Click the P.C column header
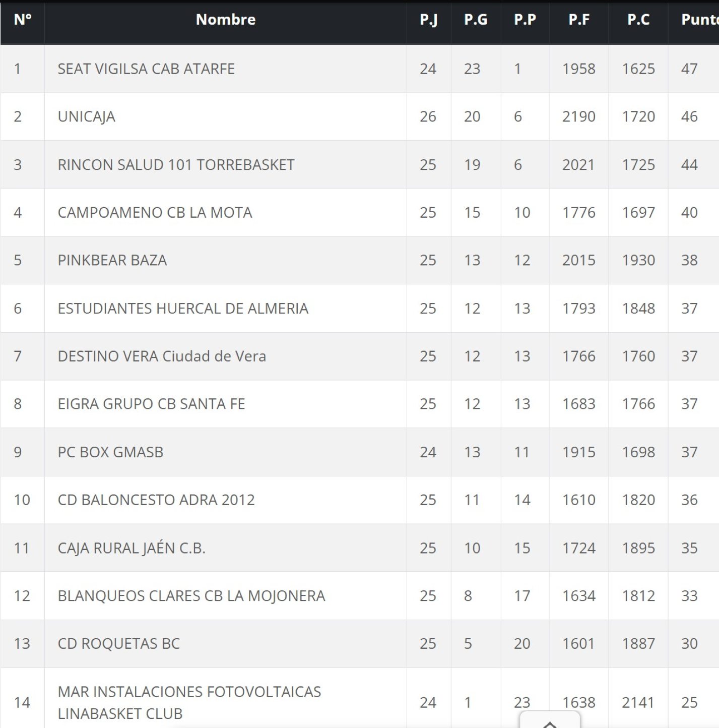This screenshot has width=719, height=728. click(638, 20)
